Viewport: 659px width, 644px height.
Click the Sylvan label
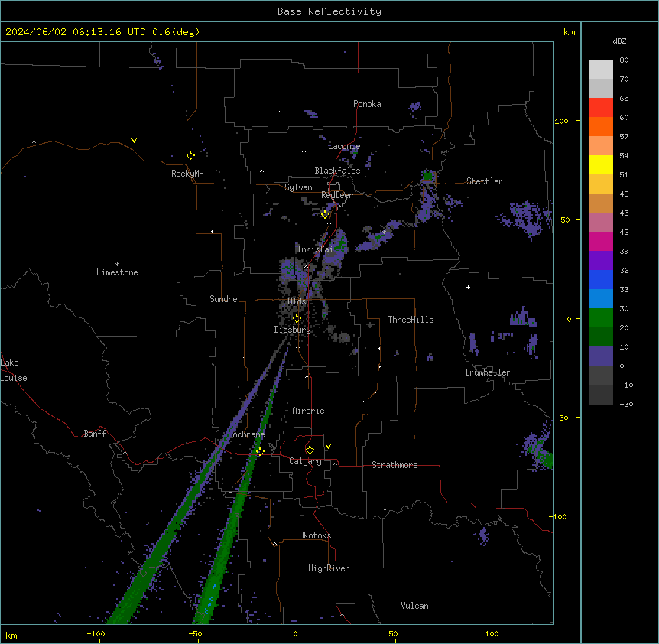pyautogui.click(x=298, y=187)
